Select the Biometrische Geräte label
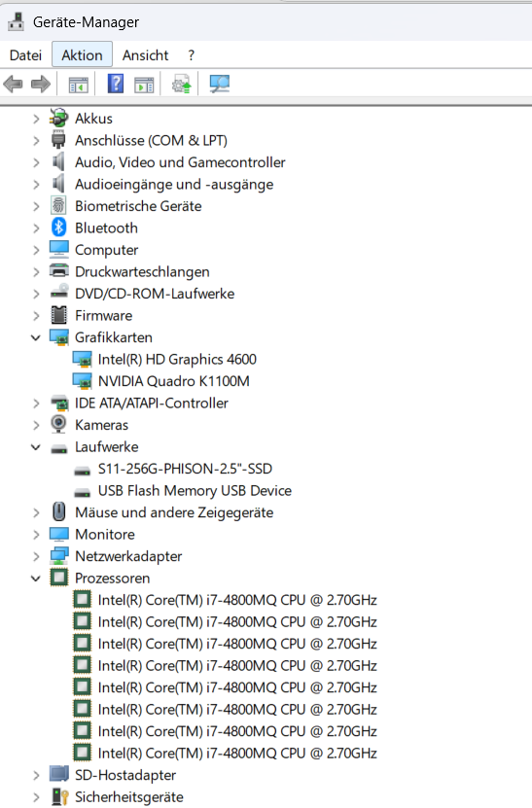This screenshot has height=808, width=532. click(138, 206)
